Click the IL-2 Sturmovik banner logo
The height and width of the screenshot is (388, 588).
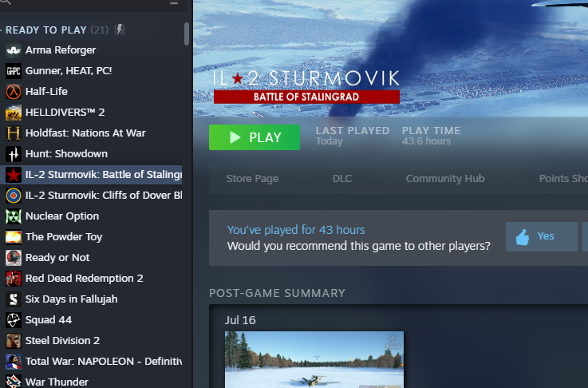point(306,87)
